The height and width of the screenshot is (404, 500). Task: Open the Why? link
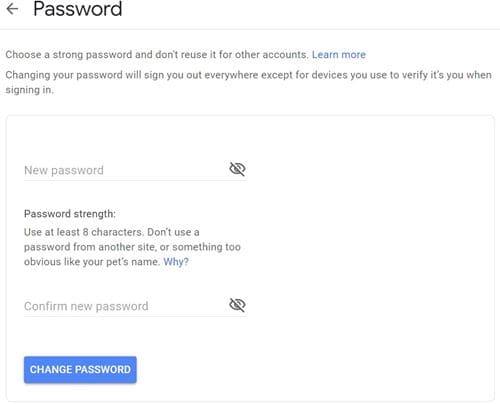176,262
